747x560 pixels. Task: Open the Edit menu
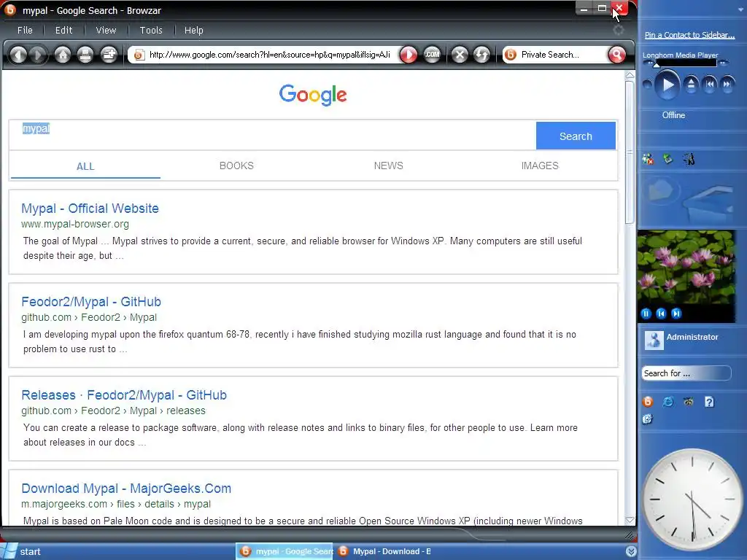[64, 31]
